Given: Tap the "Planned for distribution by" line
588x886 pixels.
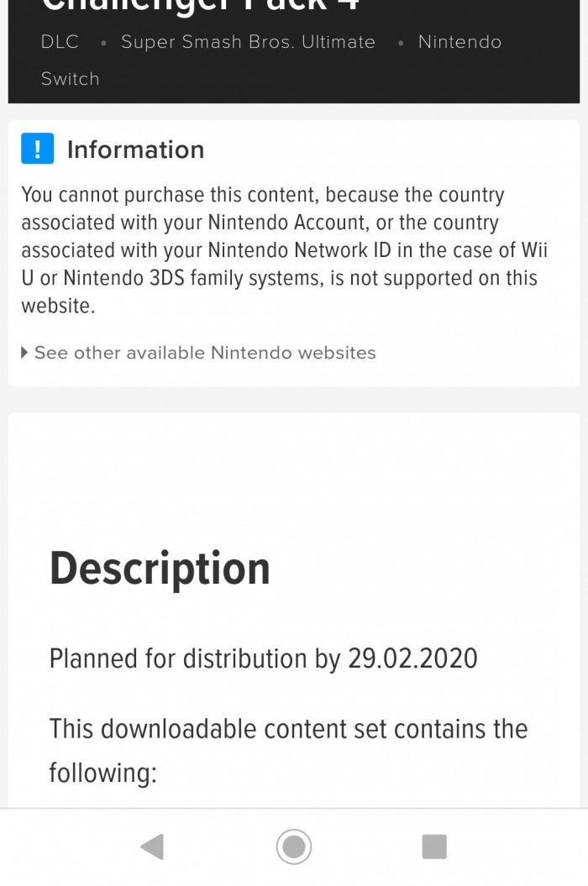Looking at the screenshot, I should (195, 658).
